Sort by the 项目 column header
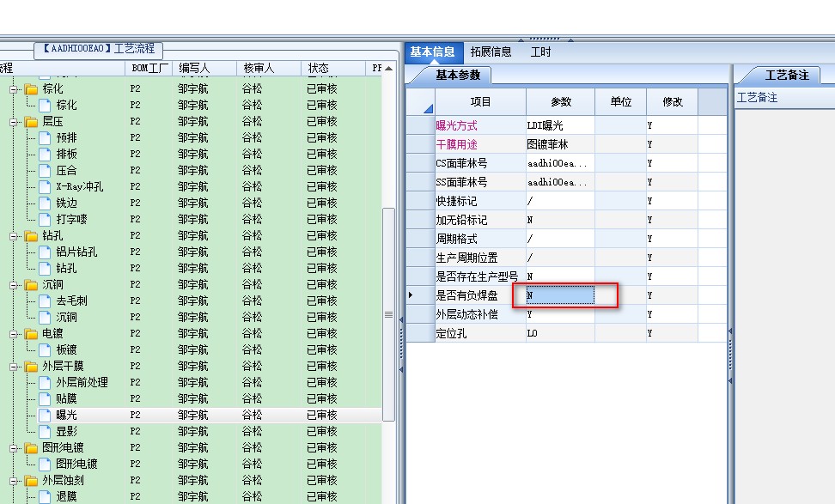835x504 pixels. (x=480, y=102)
